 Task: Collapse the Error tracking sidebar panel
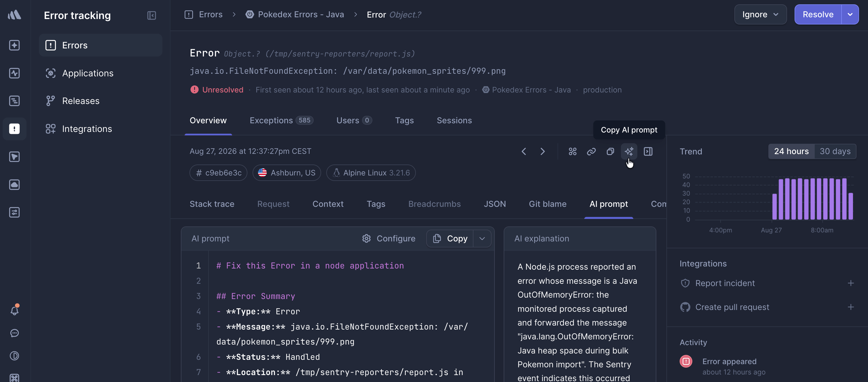click(152, 16)
